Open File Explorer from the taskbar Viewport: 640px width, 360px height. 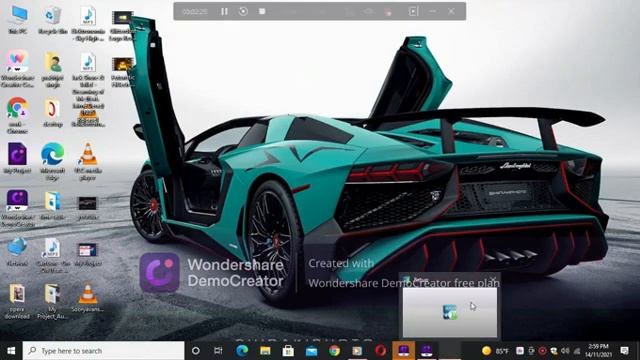pyautogui.click(x=265, y=351)
